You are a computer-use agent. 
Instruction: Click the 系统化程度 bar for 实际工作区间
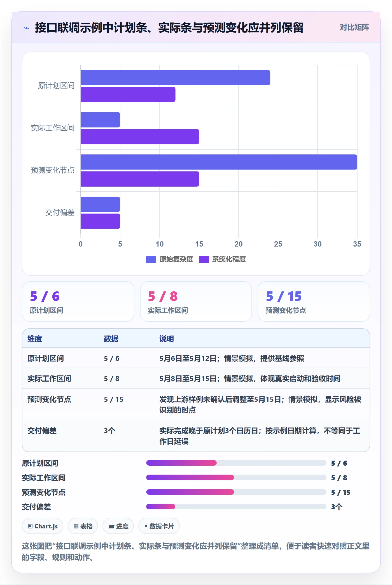pyautogui.click(x=140, y=137)
